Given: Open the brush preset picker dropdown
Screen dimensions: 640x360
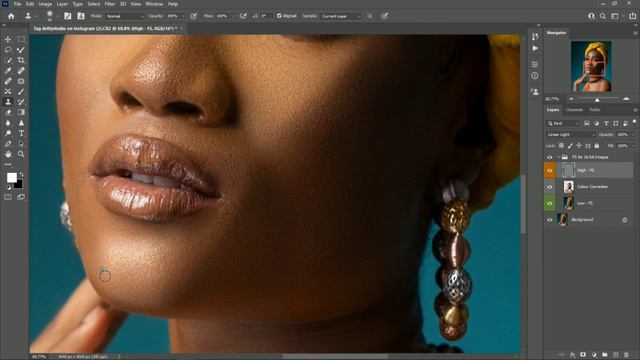Looking at the screenshot, I should [58, 16].
